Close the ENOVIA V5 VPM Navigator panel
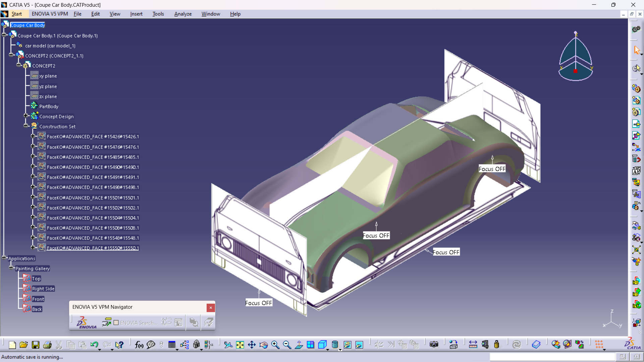 pos(211,307)
